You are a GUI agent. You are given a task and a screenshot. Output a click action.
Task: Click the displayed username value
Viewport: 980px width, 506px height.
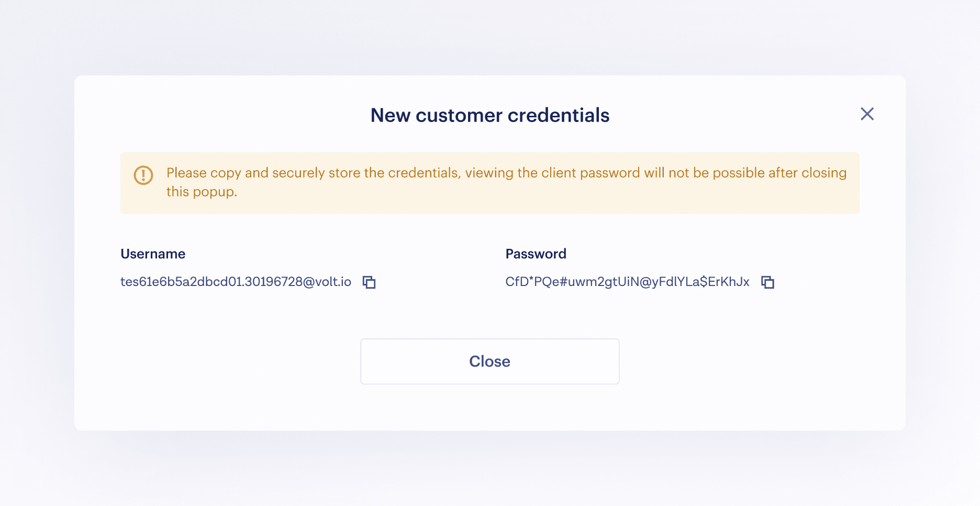[x=236, y=282]
